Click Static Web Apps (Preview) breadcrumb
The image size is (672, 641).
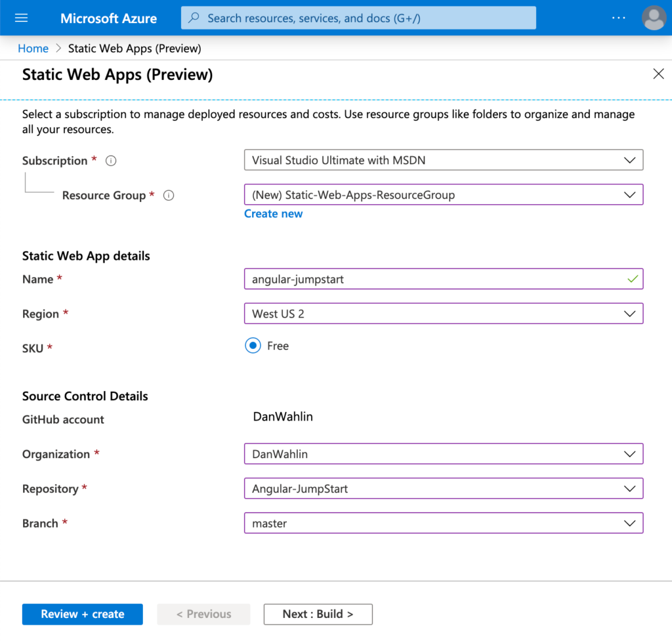point(135,49)
